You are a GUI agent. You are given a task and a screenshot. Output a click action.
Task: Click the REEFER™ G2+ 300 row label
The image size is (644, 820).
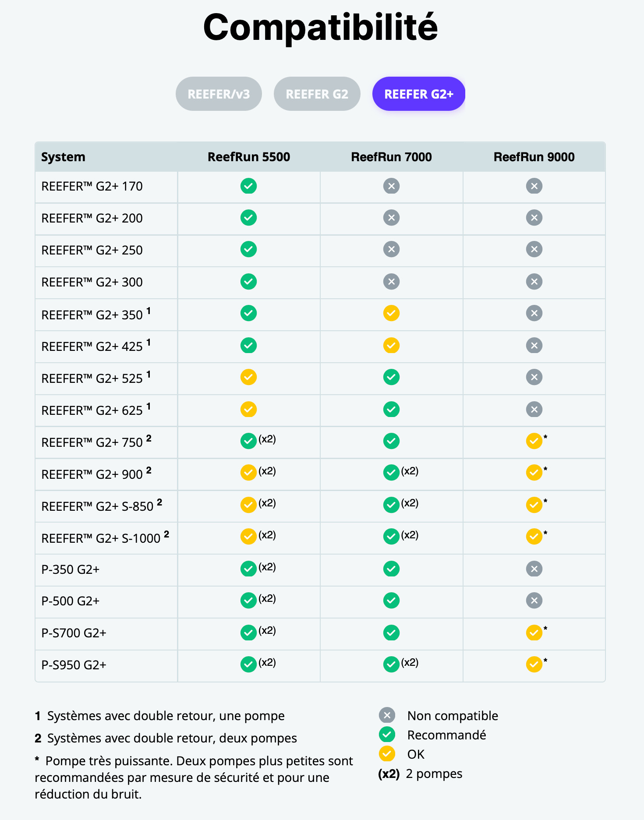click(x=92, y=282)
